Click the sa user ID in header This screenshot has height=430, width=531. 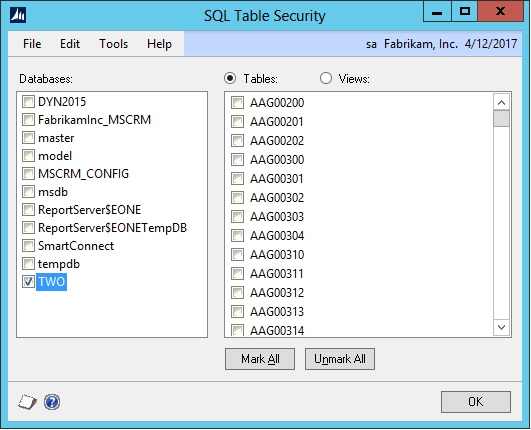pos(371,45)
